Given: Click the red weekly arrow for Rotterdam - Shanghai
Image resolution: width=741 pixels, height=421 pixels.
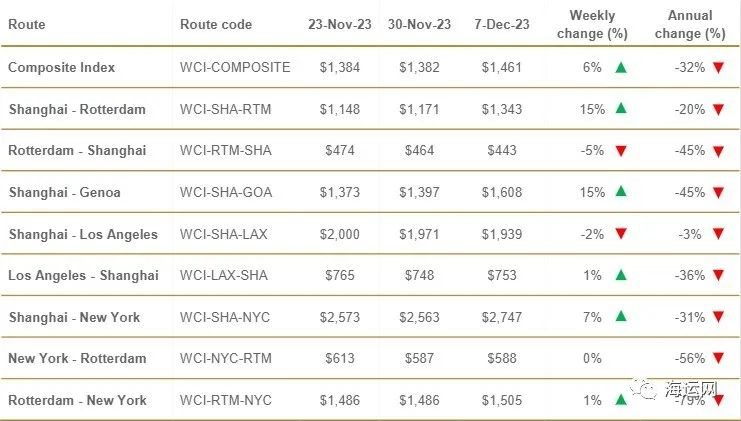Looking at the screenshot, I should tap(621, 151).
